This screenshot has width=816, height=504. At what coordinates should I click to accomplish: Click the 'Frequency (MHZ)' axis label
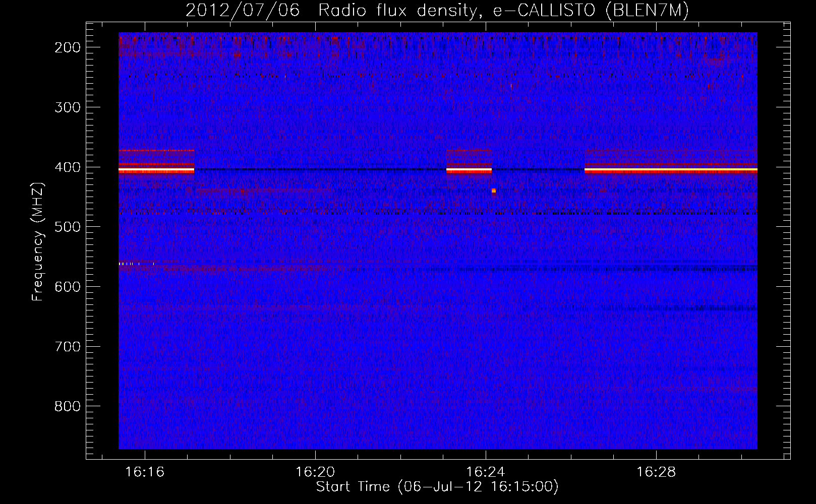(x=38, y=242)
